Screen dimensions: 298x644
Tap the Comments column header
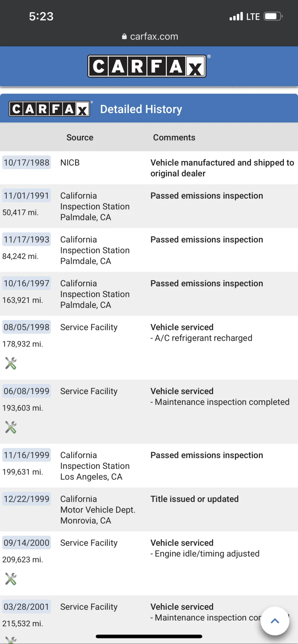coord(174,138)
